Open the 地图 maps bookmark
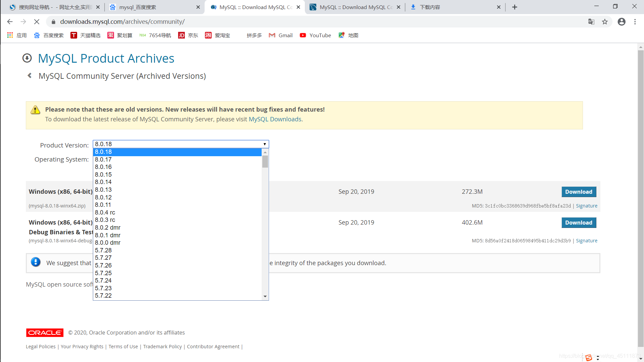Screen dimensions: 644x362 pyautogui.click(x=348, y=35)
